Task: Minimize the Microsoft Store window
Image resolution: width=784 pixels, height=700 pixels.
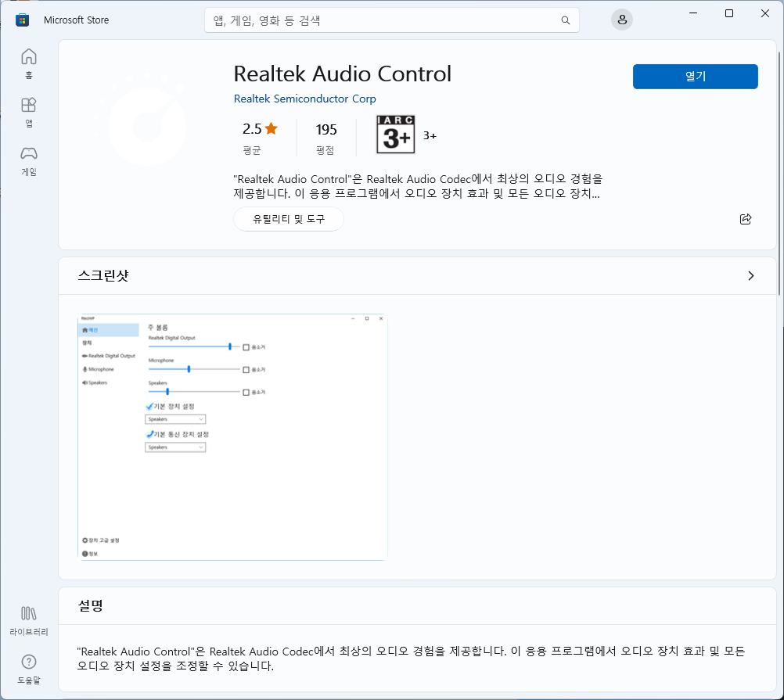Action: point(693,13)
